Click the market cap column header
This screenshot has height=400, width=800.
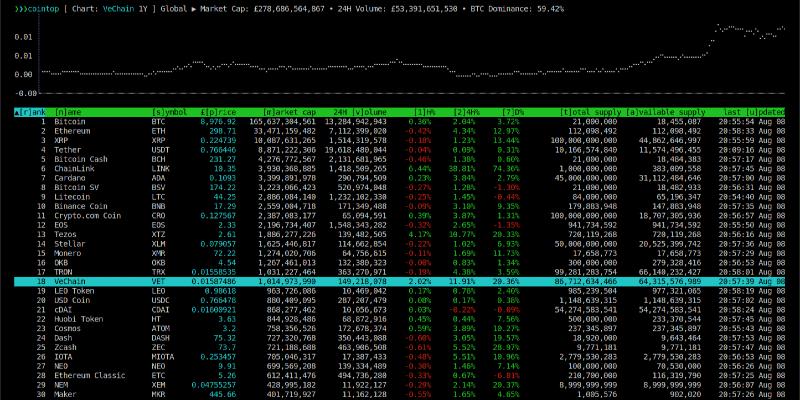pos(289,111)
